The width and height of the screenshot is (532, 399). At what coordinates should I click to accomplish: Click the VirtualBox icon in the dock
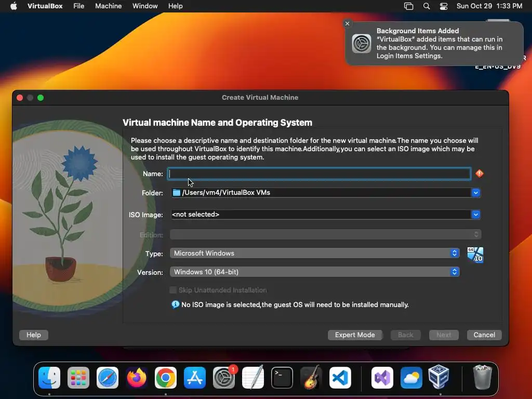439,377
